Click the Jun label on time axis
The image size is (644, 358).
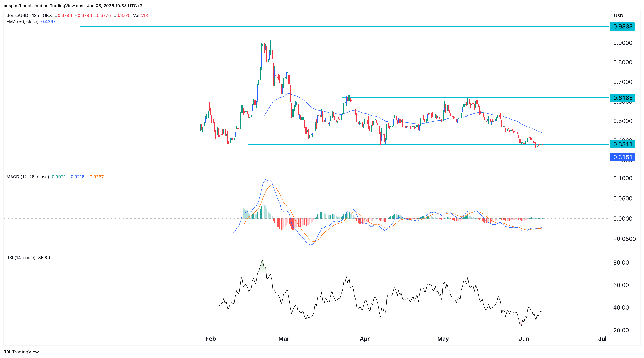click(x=524, y=339)
